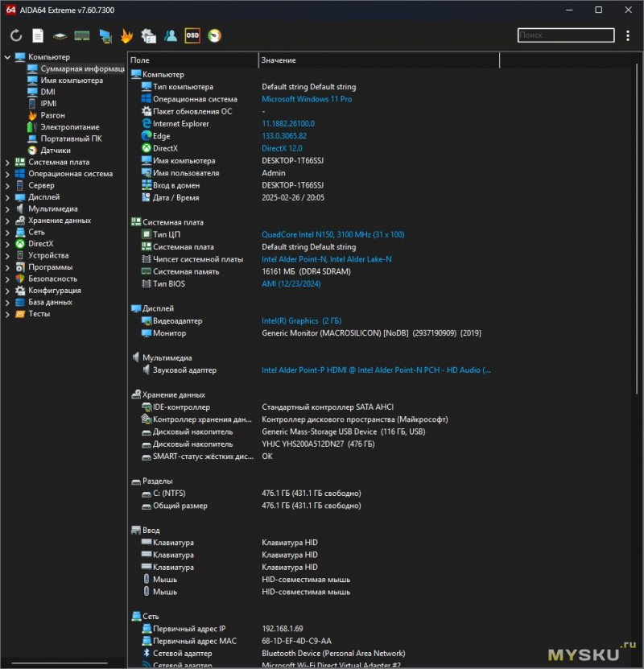
Task: Click the tree panel horizontal scrollbar
Action: coord(60,664)
